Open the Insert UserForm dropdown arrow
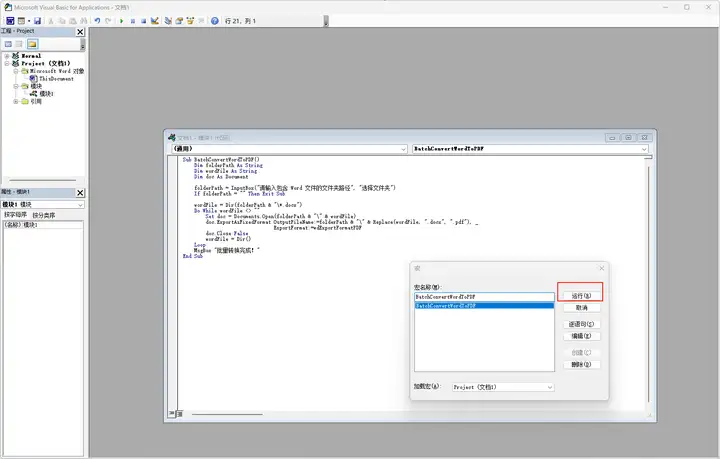This screenshot has height=459, width=720. point(28,21)
